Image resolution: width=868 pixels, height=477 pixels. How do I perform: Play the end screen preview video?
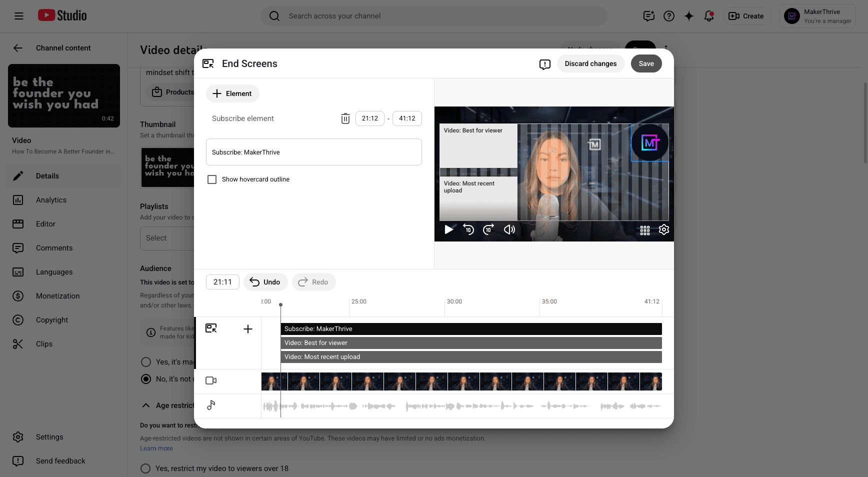[x=449, y=229]
